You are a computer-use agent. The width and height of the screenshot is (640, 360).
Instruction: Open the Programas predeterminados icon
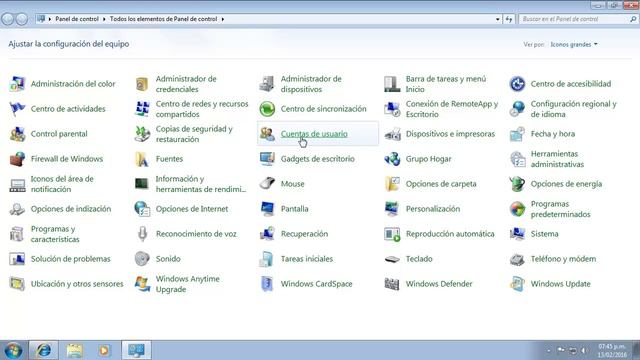tap(517, 209)
